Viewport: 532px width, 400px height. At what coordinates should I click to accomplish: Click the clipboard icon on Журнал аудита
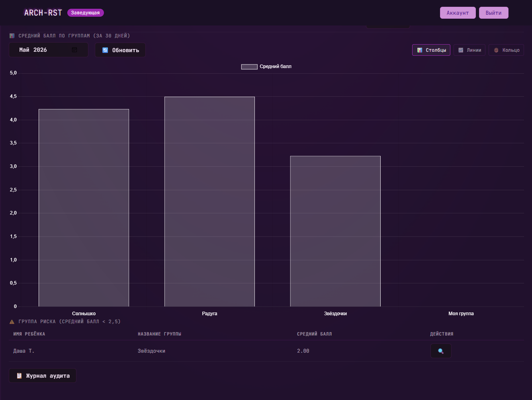[x=19, y=376]
